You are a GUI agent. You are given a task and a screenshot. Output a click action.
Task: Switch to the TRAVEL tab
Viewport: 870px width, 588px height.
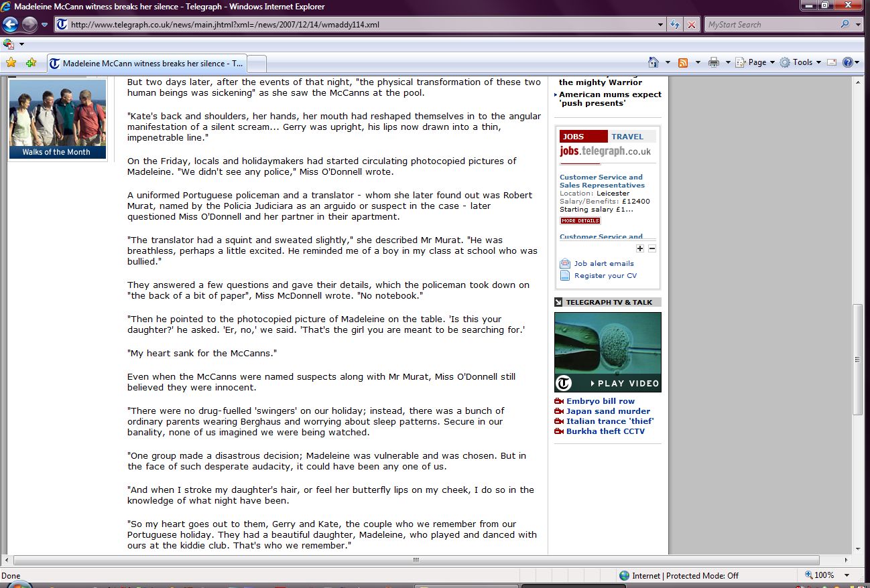(627, 137)
